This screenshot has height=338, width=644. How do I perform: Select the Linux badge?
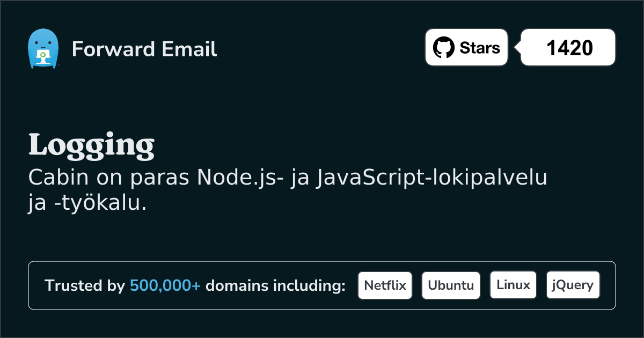[x=513, y=285]
